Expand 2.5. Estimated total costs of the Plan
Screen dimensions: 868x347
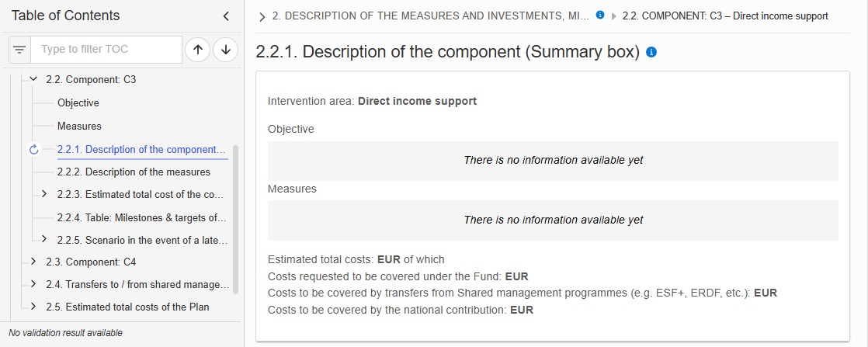(33, 306)
